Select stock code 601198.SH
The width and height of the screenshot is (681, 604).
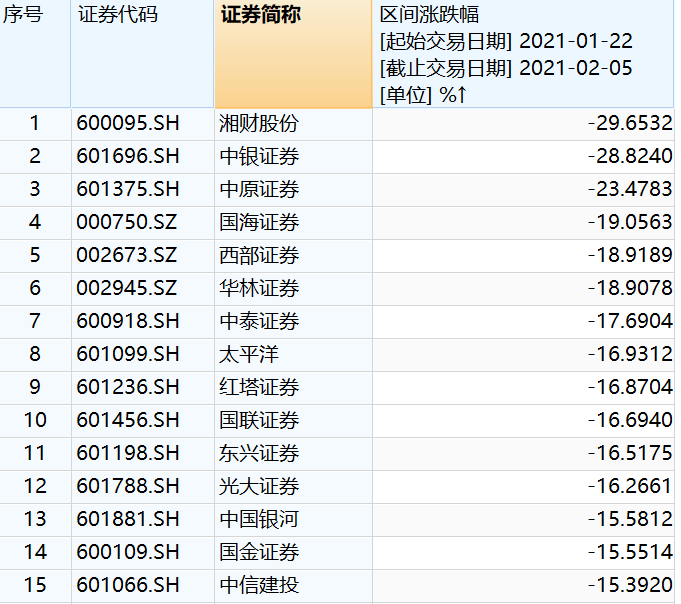click(128, 453)
